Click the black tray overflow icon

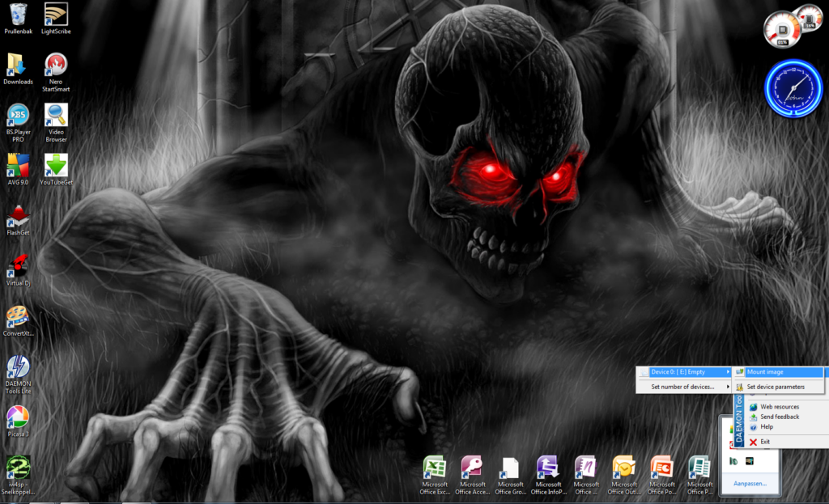750,461
